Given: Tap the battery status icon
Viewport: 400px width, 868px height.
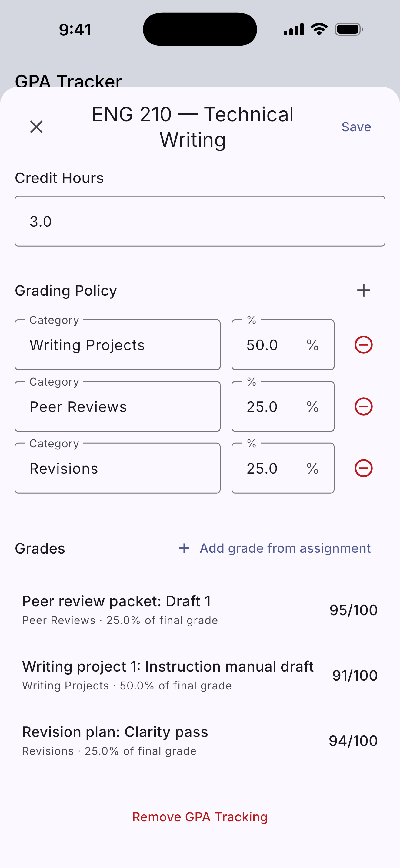Looking at the screenshot, I should [x=349, y=29].
